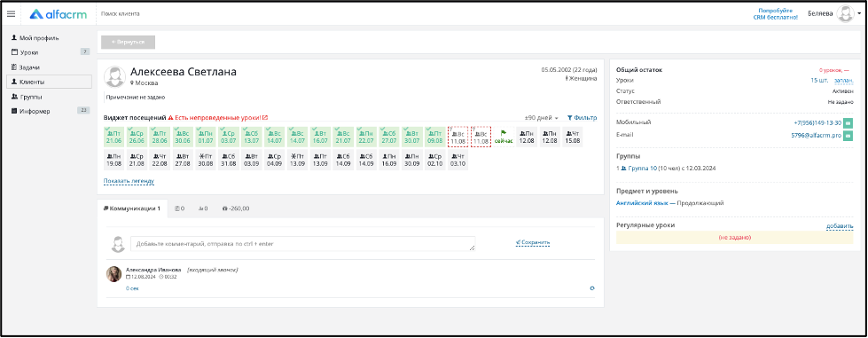Open Клиенты in the sidebar

pos(50,82)
